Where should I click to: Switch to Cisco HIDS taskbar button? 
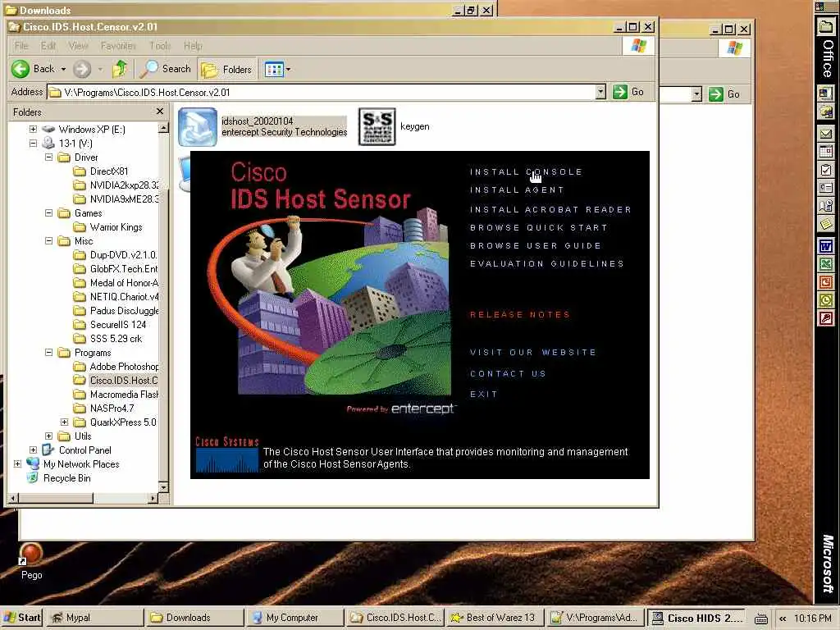697,618
